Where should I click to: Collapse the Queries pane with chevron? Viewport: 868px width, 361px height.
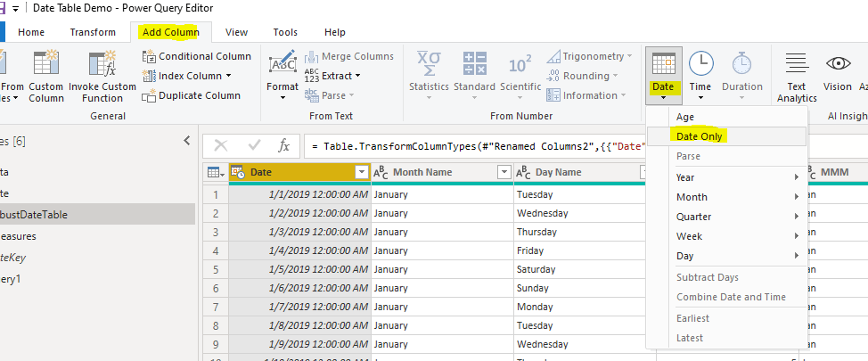click(187, 140)
